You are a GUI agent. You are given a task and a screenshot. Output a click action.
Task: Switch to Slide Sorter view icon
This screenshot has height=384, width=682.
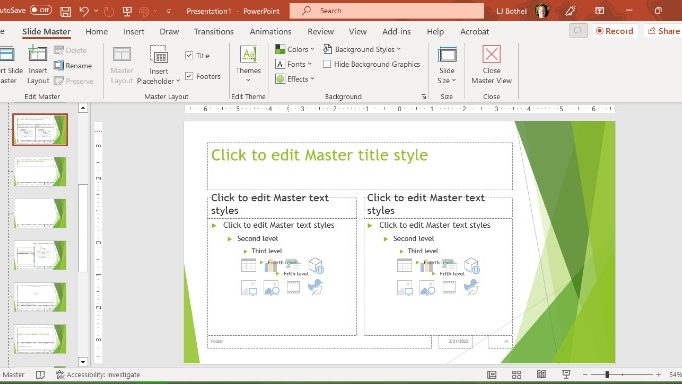[x=516, y=374]
